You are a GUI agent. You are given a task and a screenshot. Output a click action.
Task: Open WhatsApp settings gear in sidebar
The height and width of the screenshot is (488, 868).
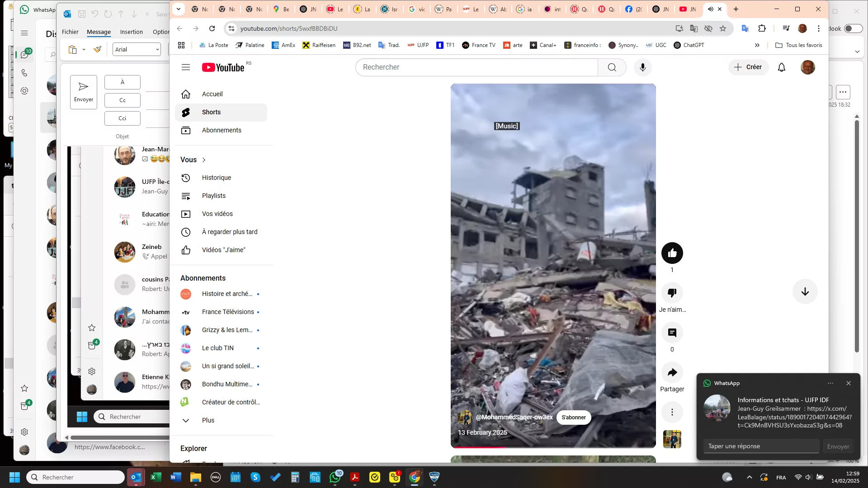pyautogui.click(x=24, y=432)
